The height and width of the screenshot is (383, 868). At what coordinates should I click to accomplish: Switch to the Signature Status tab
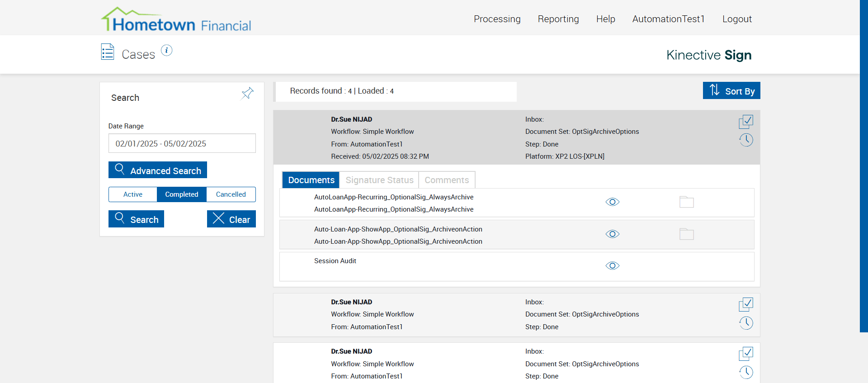pos(379,180)
